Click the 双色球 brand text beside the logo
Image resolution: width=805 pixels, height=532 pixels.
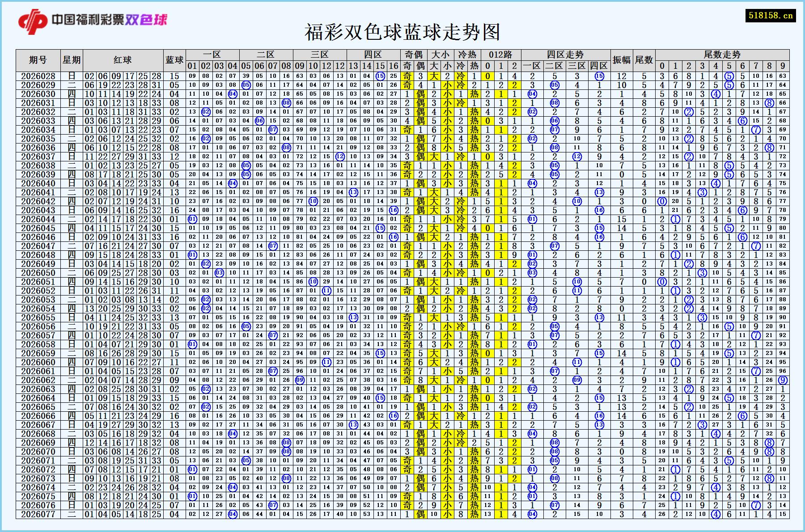click(x=146, y=19)
